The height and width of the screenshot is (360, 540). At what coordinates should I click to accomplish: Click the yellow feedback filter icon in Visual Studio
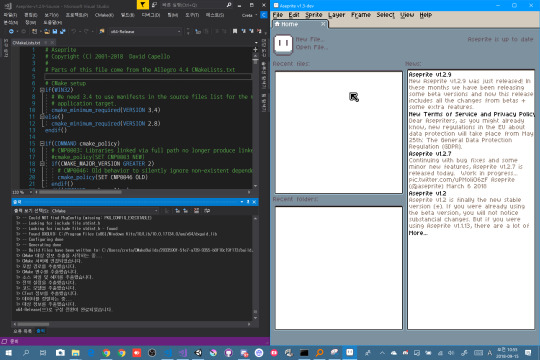pyautogui.click(x=143, y=5)
